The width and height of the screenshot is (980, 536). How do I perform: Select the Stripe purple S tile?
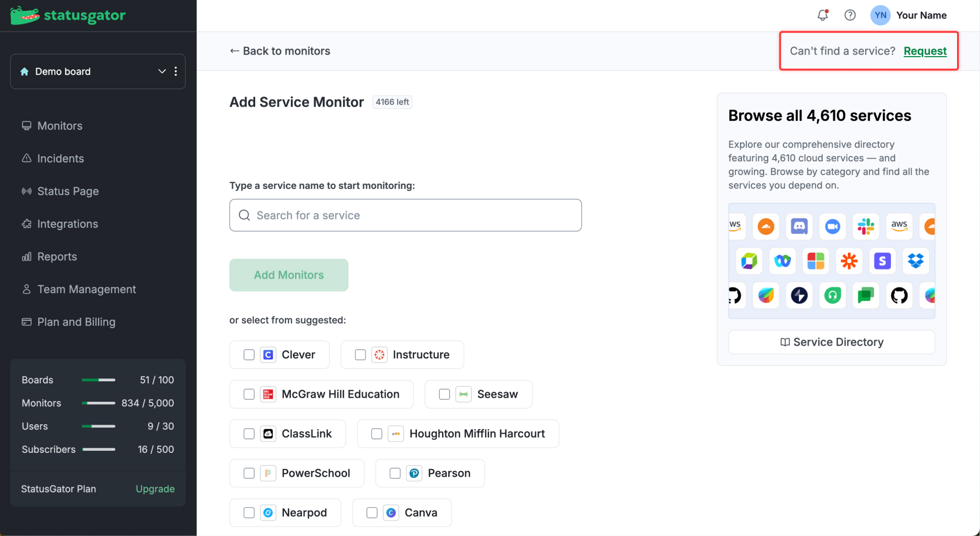883,261
